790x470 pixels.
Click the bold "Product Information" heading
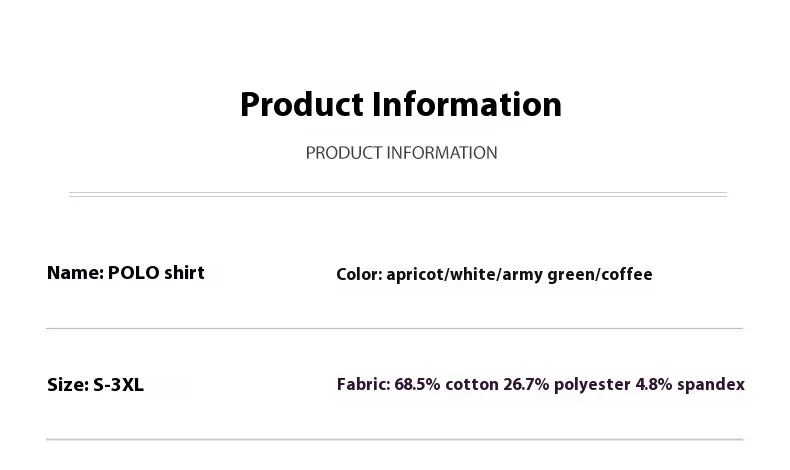pyautogui.click(x=401, y=104)
